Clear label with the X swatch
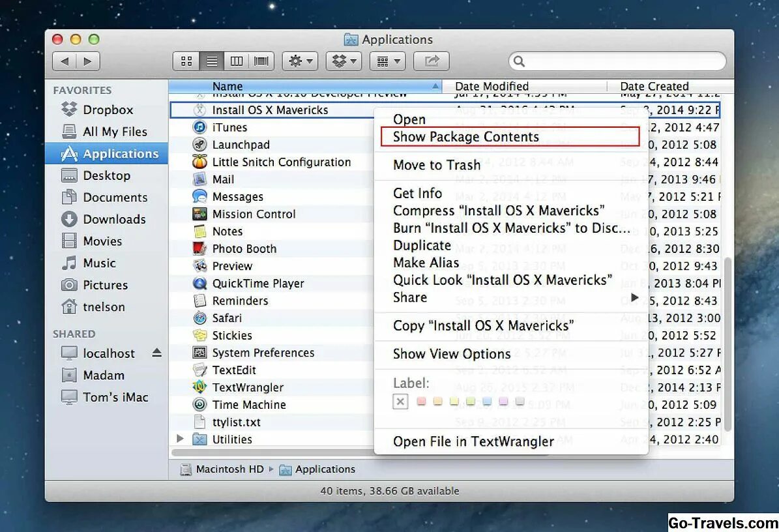 400,402
